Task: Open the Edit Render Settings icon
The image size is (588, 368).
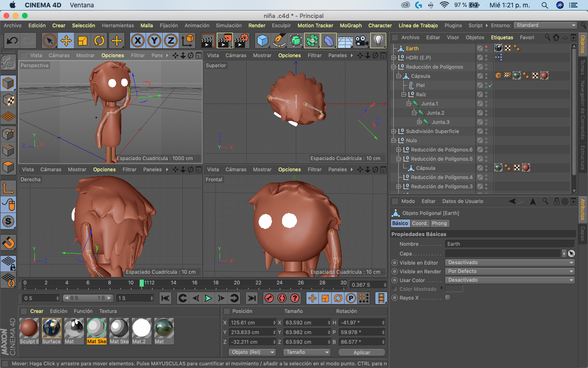Action: (242, 41)
